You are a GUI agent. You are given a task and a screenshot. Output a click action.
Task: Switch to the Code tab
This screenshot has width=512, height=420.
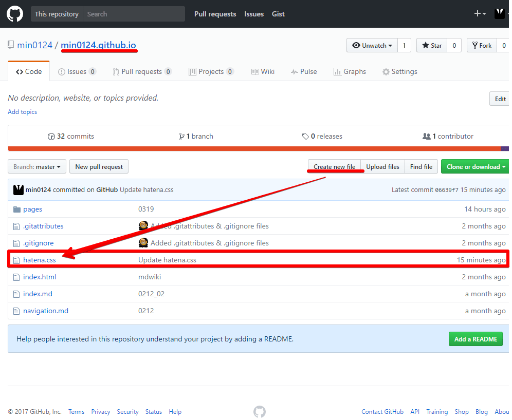click(29, 71)
